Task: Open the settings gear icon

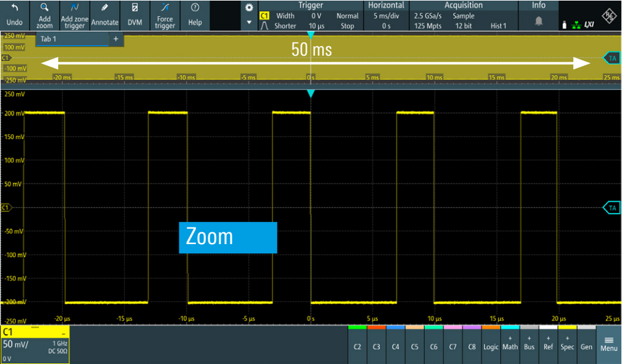Action: point(249,7)
